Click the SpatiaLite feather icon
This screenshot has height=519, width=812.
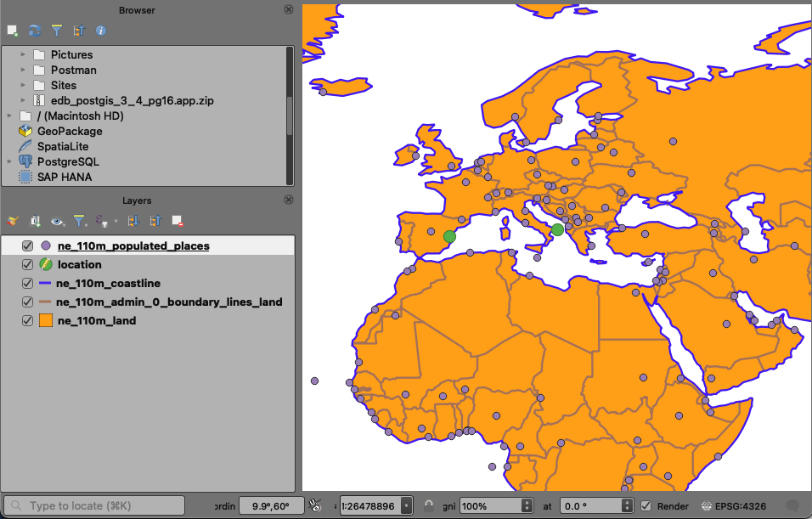[25, 146]
